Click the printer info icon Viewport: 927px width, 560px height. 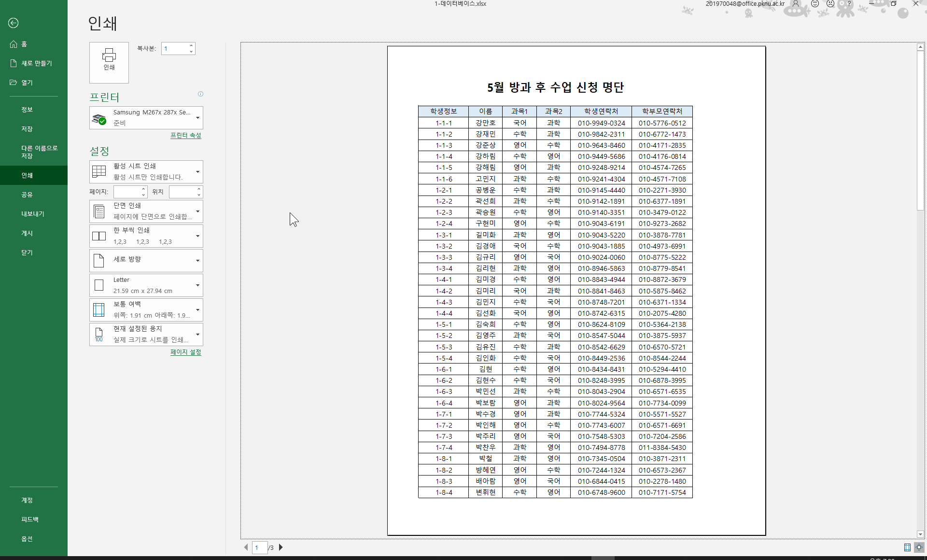pos(200,94)
